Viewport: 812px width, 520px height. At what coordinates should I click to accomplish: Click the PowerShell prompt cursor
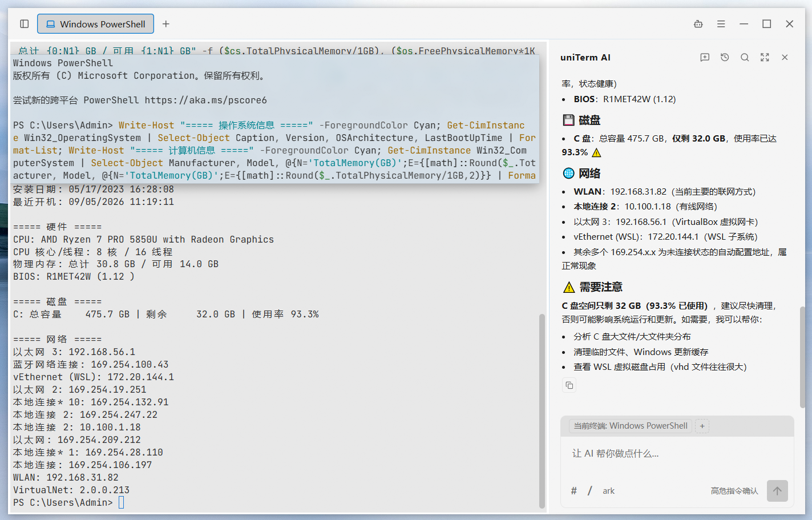point(121,502)
